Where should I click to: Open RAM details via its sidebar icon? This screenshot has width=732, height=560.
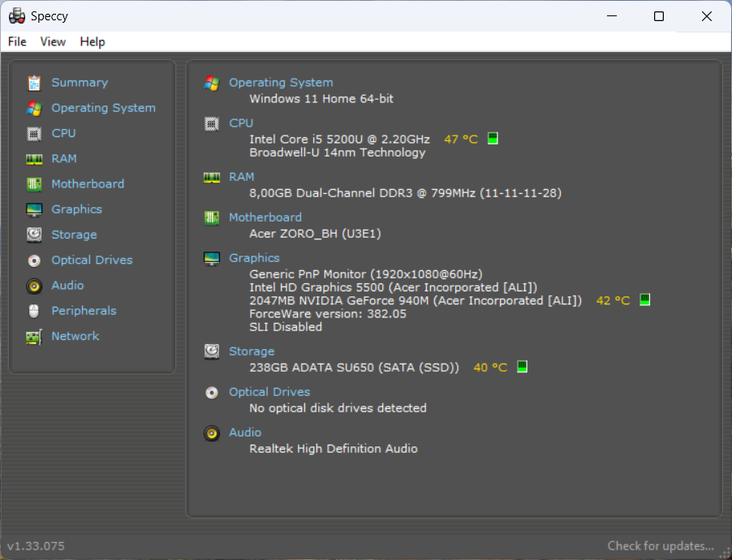click(x=34, y=158)
